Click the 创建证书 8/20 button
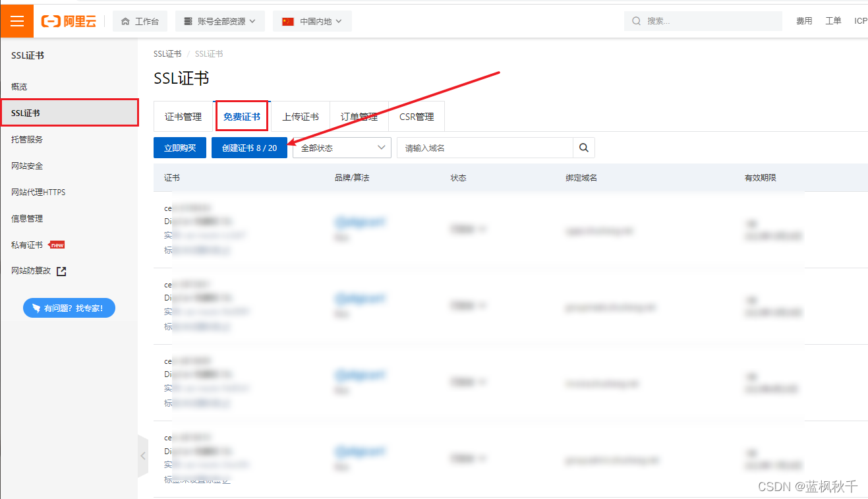The height and width of the screenshot is (499, 868). tap(249, 148)
